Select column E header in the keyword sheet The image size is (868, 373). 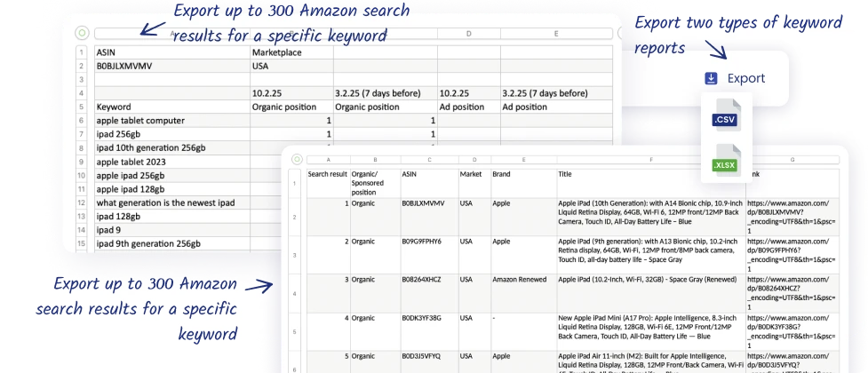click(x=555, y=34)
